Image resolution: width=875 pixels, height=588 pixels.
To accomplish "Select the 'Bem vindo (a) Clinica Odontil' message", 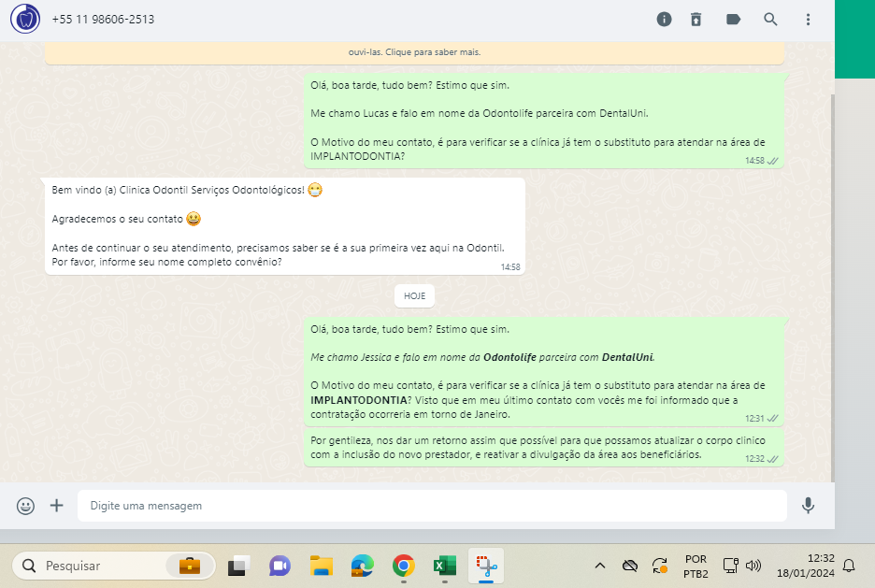I will click(x=284, y=226).
